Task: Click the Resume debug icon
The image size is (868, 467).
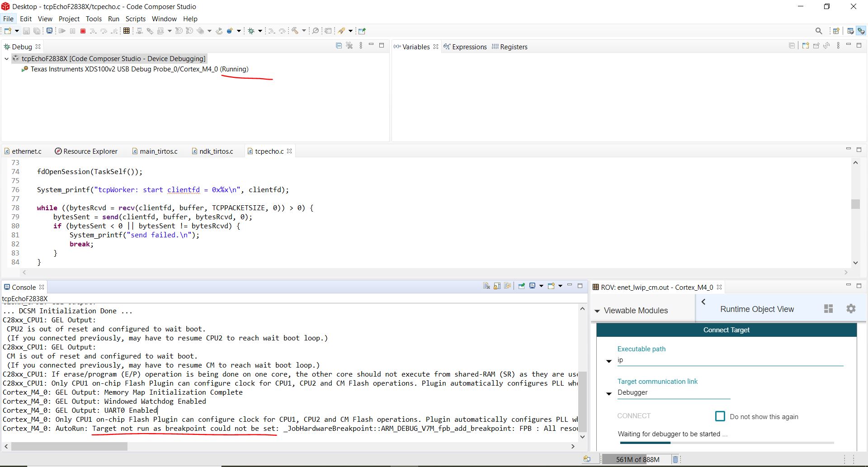Action: pyautogui.click(x=62, y=31)
